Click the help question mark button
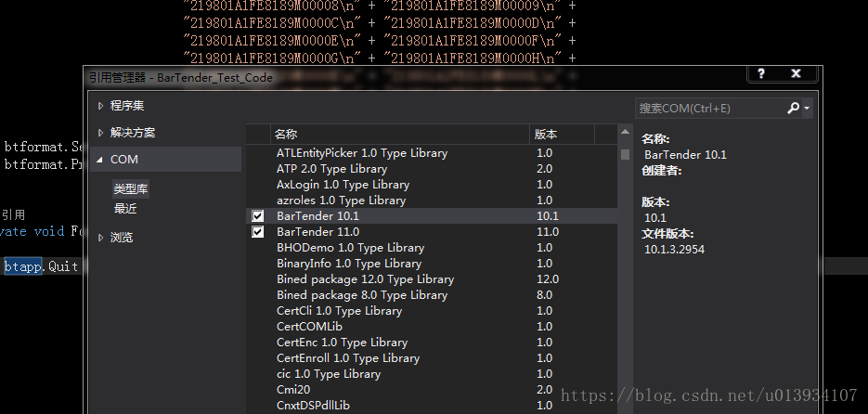 [x=761, y=73]
